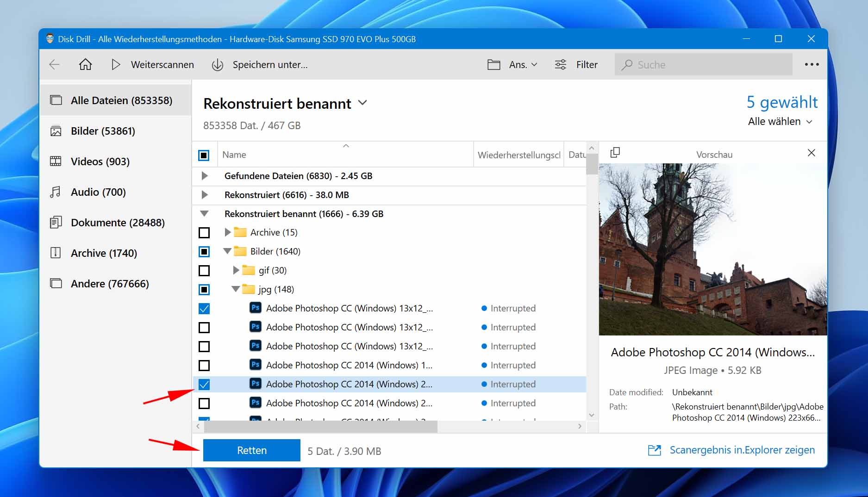868x497 pixels.
Task: Open the Rekonstruiert benannt heading dropdown
Action: [362, 103]
